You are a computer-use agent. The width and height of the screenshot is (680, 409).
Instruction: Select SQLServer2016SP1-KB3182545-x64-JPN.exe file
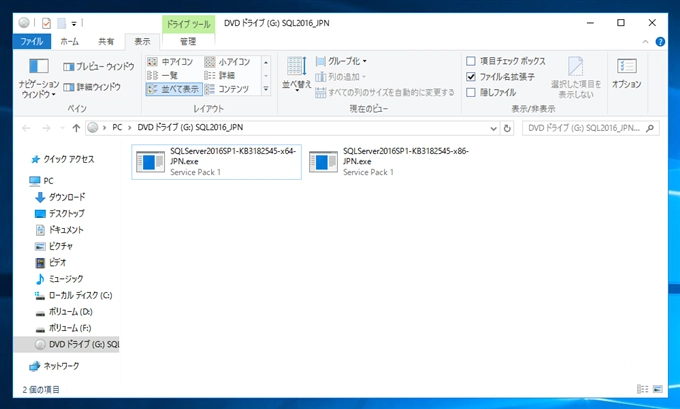(216, 162)
